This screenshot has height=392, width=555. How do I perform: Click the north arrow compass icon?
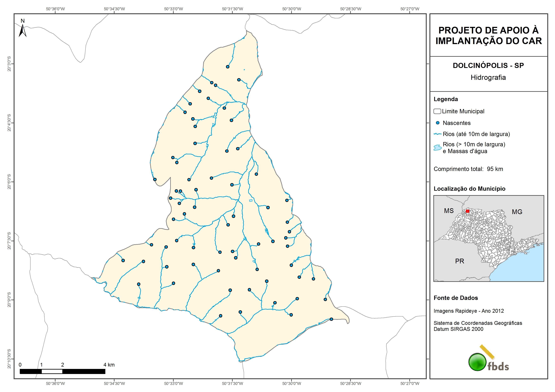22,30
